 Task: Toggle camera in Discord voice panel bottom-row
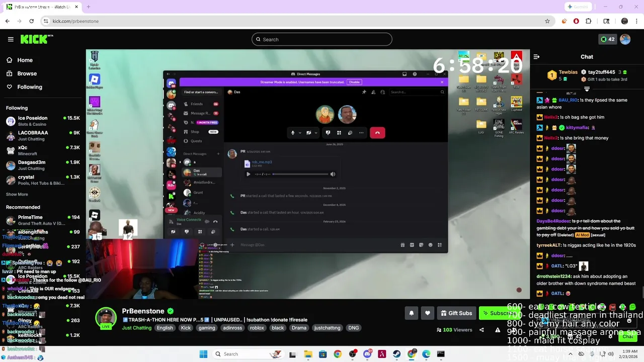(173, 232)
